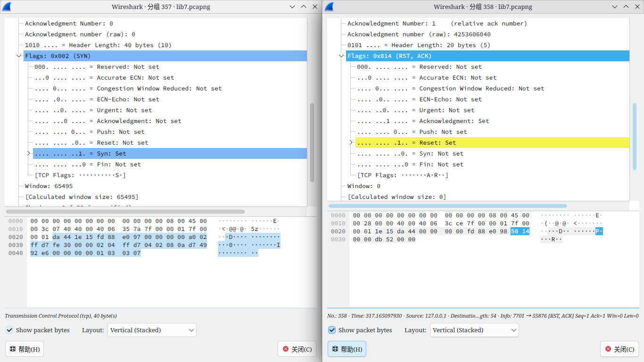Click the Wireshark fin icon in the packet 357 title bar
Screen dimensions: 644x362
pyautogui.click(x=7, y=7)
